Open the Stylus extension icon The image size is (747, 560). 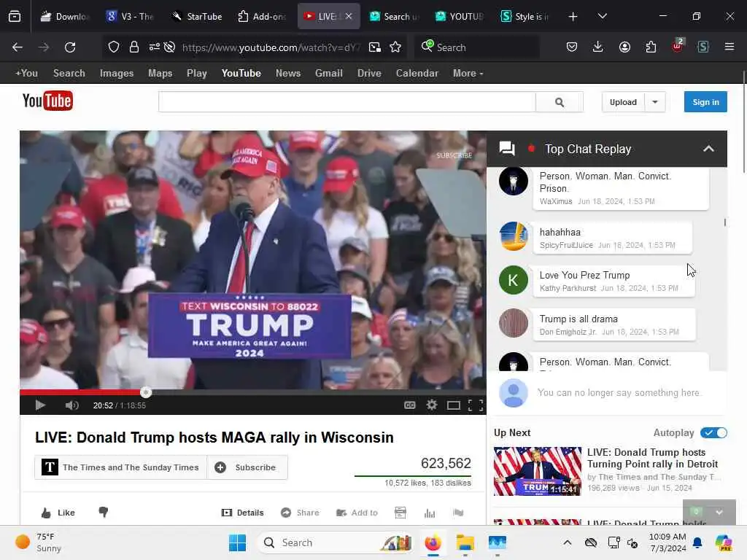(x=703, y=47)
